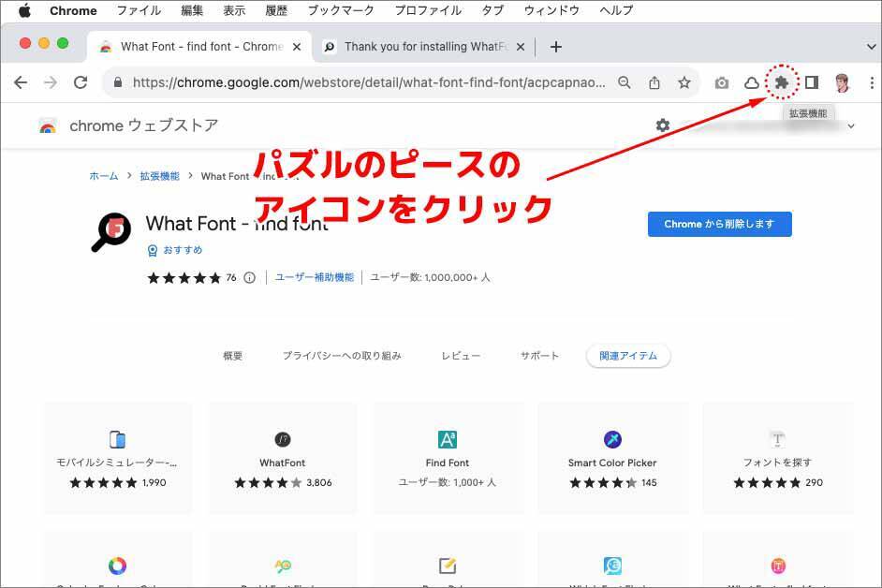Open the user profile avatar
882x588 pixels.
coord(842,82)
